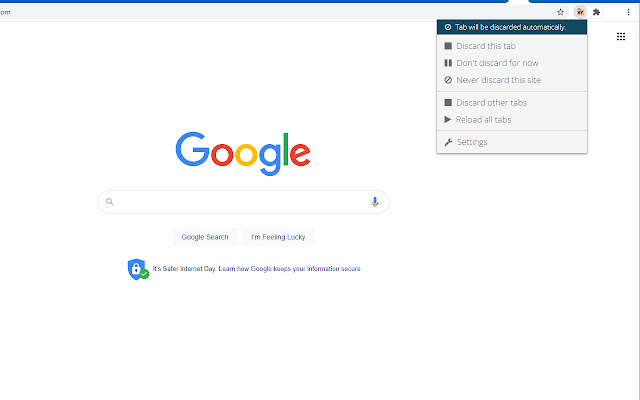Click the Google Search button
Screen dimensions: 640x400
coord(205,237)
